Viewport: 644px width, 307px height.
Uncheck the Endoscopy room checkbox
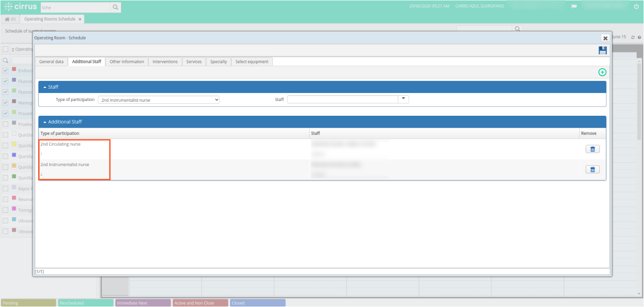click(6, 71)
